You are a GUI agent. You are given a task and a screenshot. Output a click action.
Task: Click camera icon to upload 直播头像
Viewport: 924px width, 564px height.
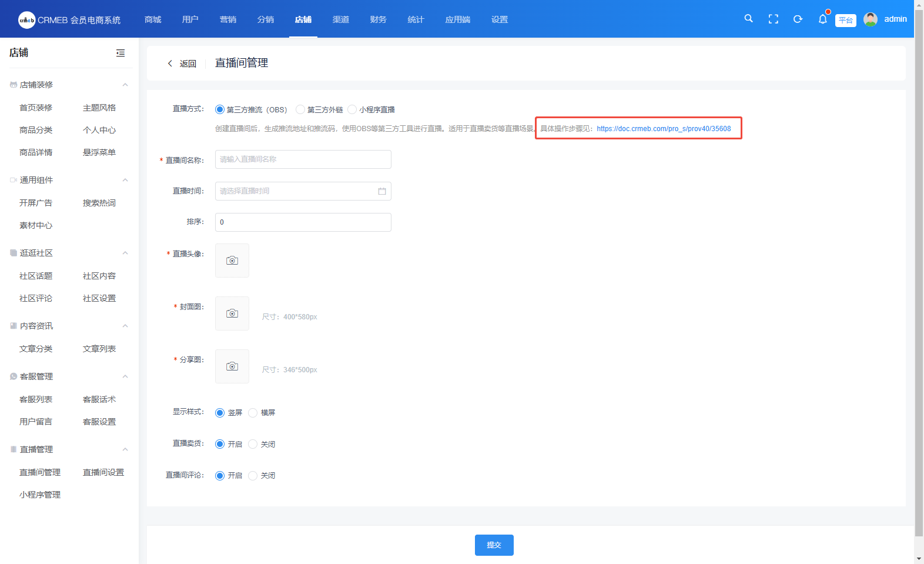[232, 261]
